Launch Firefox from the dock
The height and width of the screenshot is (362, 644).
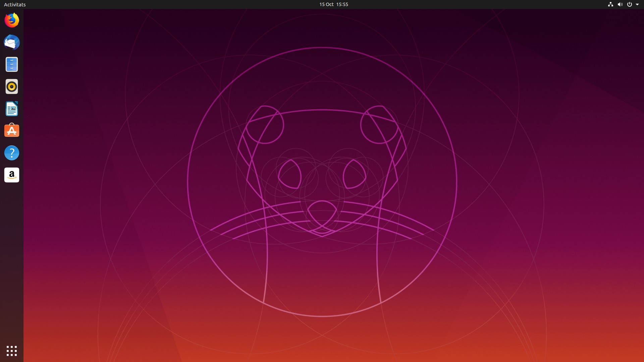[12, 20]
